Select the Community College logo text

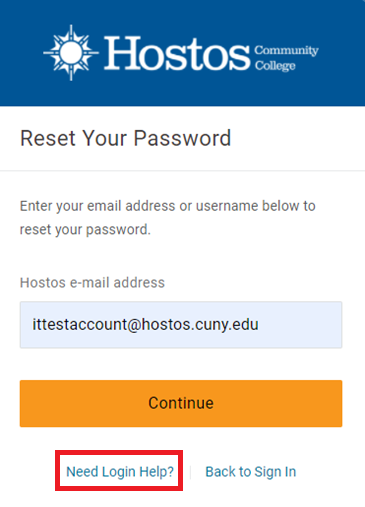287,58
